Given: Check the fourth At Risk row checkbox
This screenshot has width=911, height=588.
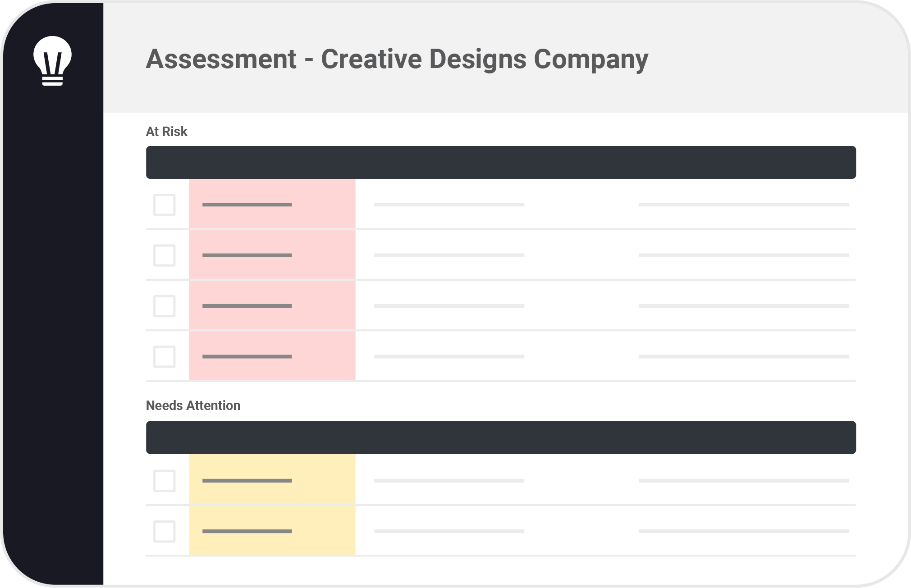Looking at the screenshot, I should [164, 356].
